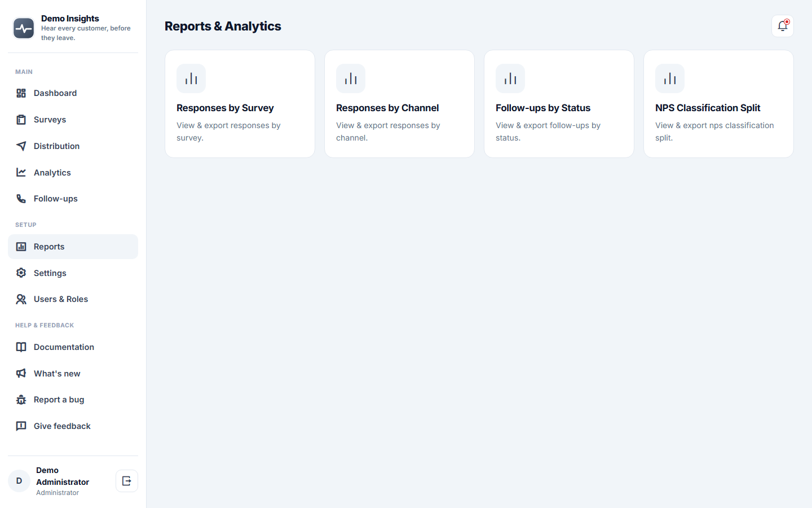This screenshot has height=508, width=812.
Task: Open the notifications bell
Action: coord(783,26)
